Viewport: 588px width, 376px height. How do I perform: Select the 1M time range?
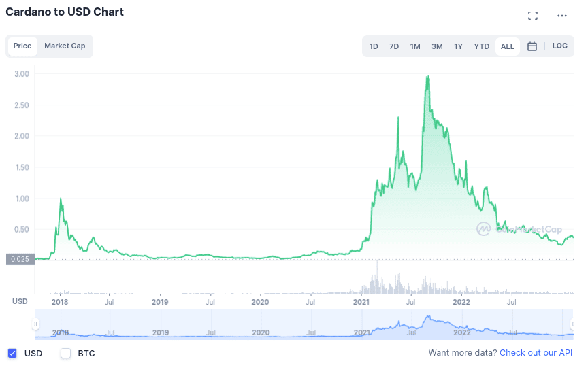[415, 46]
